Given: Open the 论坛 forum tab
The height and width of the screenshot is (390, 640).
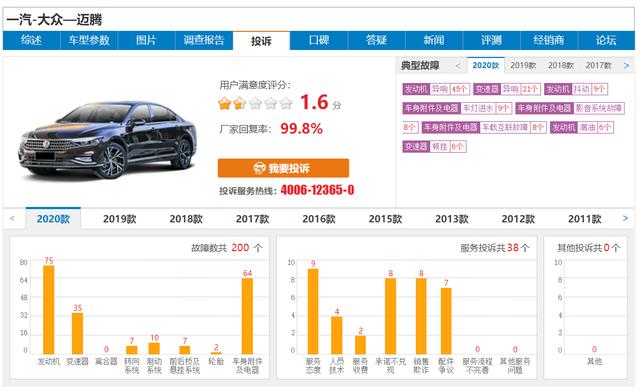Looking at the screenshot, I should (606, 40).
